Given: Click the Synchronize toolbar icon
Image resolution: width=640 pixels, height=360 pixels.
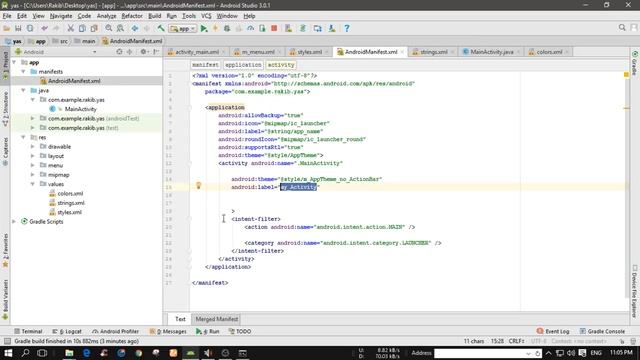Looking at the screenshot, I should pos(30,28).
